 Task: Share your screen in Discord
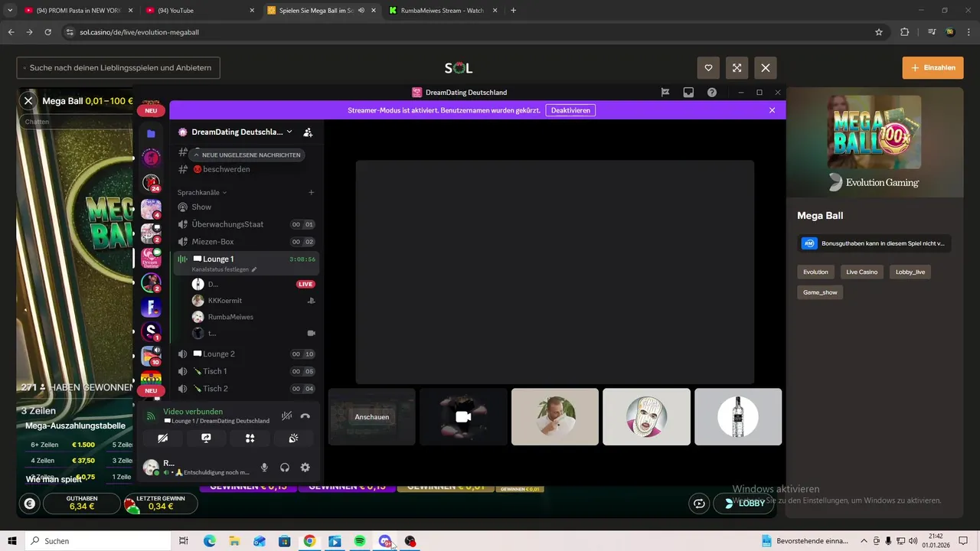click(x=206, y=439)
